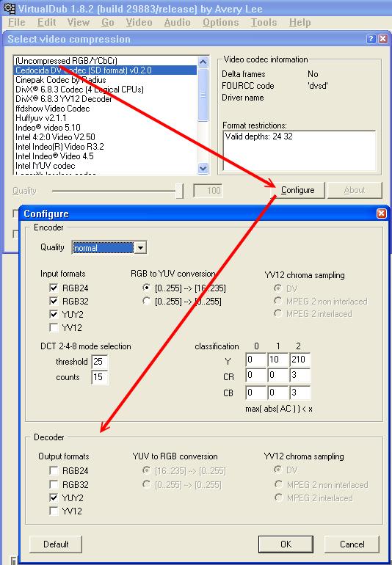This screenshot has height=565, width=392.
Task: Click OK in Configure dialog
Action: 286,544
